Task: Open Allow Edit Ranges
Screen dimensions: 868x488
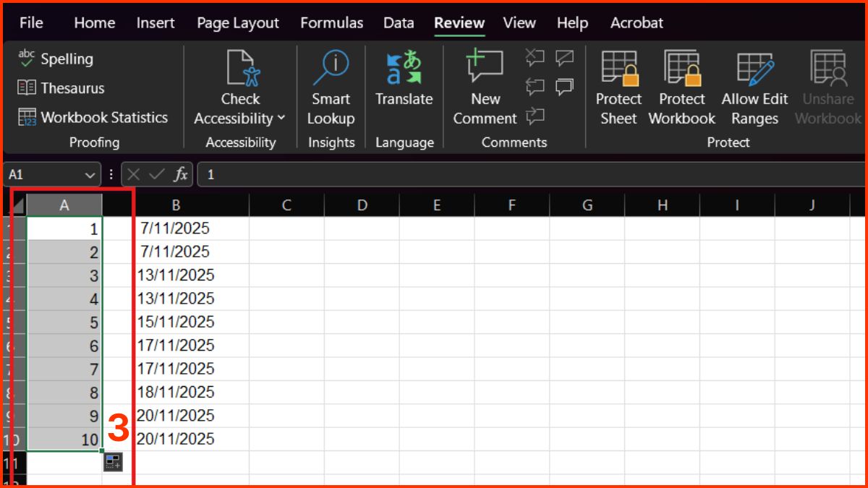Action: point(754,87)
